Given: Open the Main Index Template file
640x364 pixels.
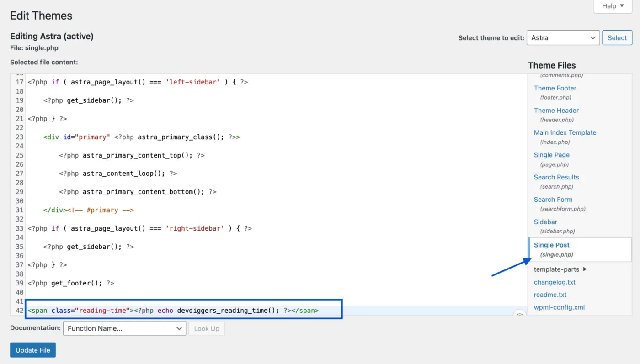Looking at the screenshot, I should (565, 132).
